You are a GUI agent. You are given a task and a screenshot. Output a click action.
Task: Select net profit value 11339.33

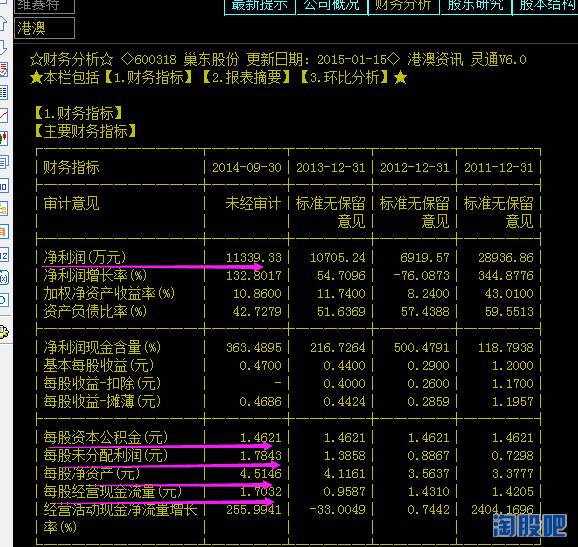(254, 258)
